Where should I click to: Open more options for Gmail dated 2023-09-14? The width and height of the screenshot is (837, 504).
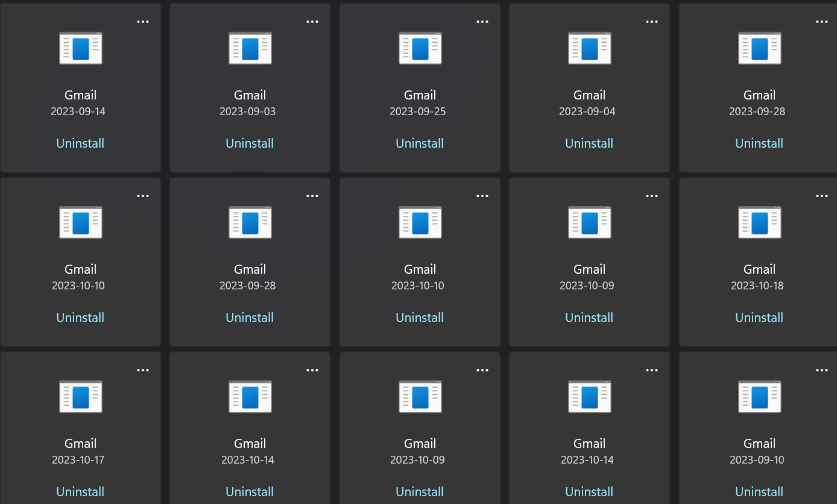tap(143, 22)
